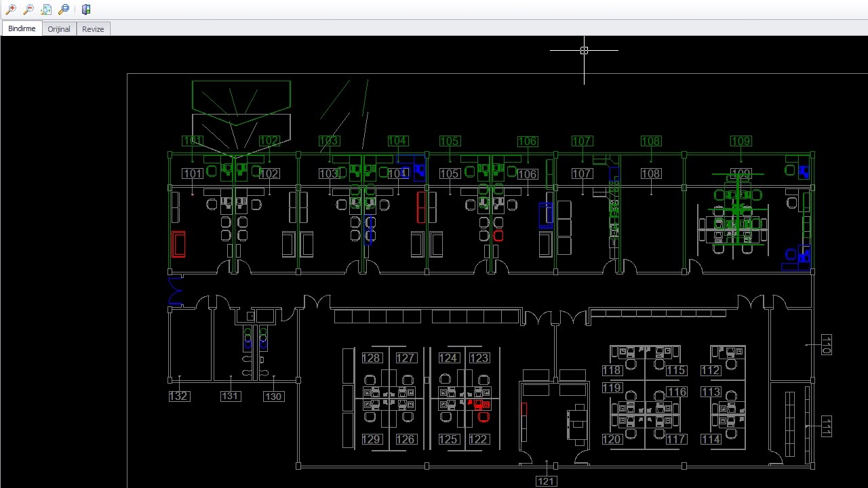Switch to the Bindirme tab

pyautogui.click(x=22, y=28)
